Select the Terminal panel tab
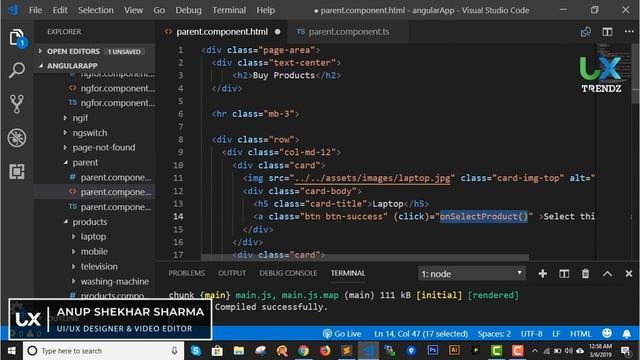Viewport: 640px width, 360px height. pos(348,273)
